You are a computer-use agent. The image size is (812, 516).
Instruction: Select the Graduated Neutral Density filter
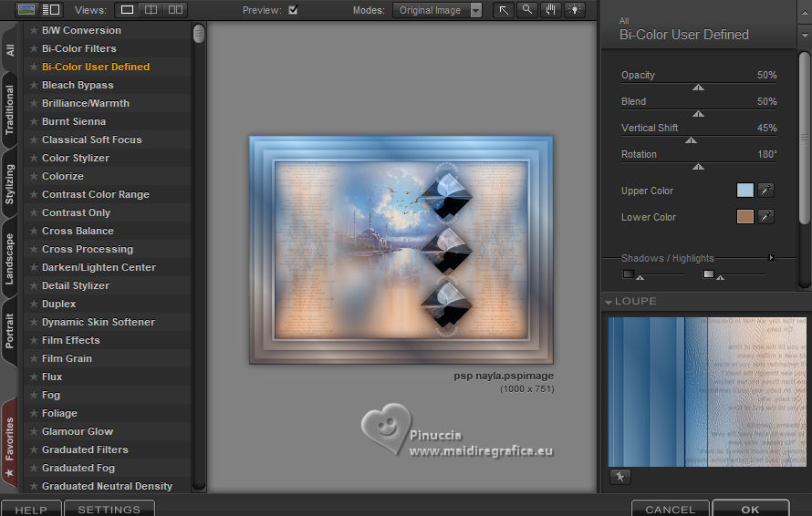107,486
